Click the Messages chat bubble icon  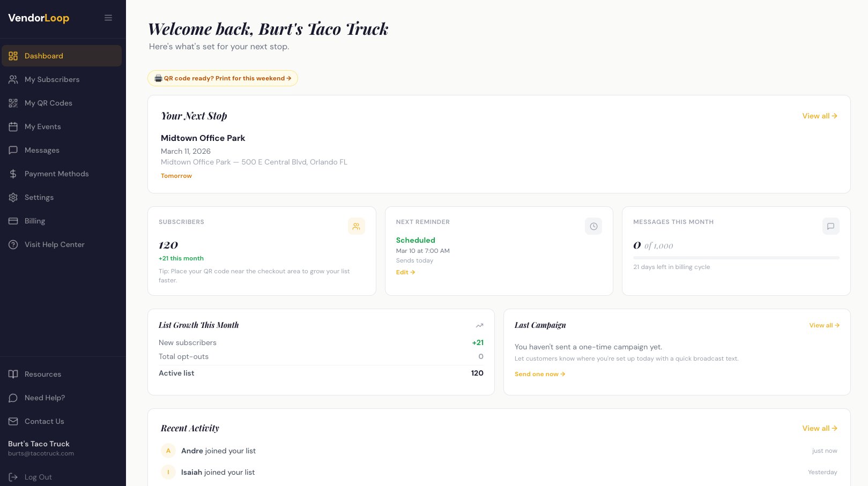coord(13,150)
